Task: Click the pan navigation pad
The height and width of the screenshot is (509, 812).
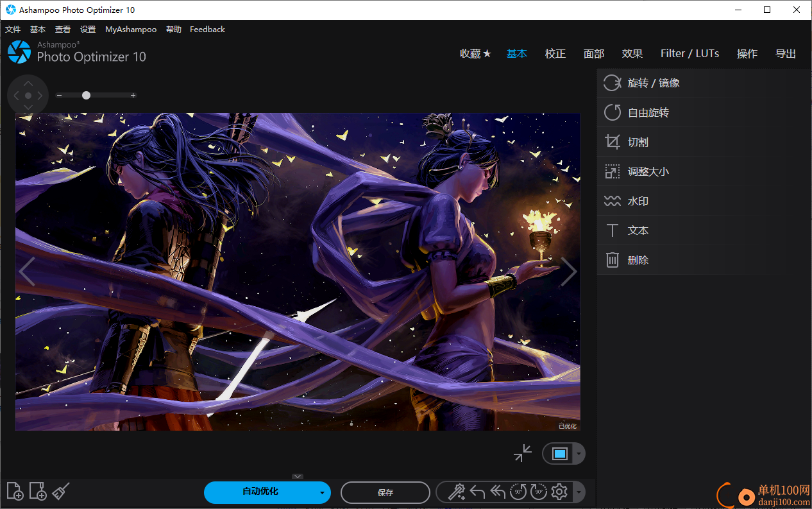Action: point(28,96)
